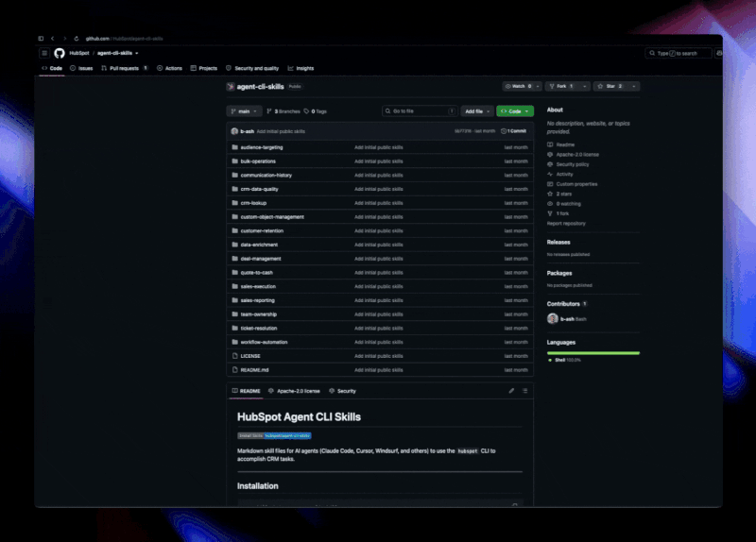The height and width of the screenshot is (542, 756).
Task: Open the Issues tab
Action: [x=81, y=68]
